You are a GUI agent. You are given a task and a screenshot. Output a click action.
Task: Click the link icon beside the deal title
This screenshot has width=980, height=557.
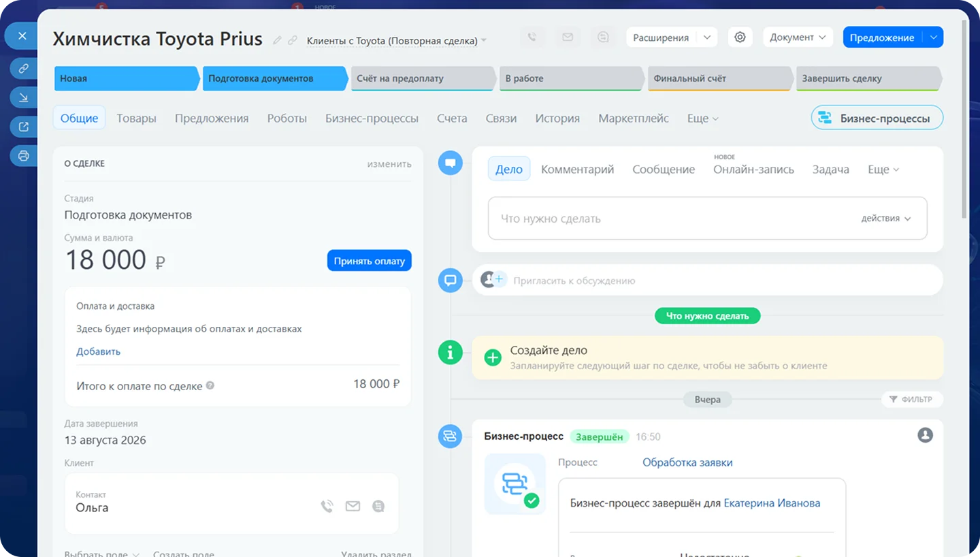293,40
